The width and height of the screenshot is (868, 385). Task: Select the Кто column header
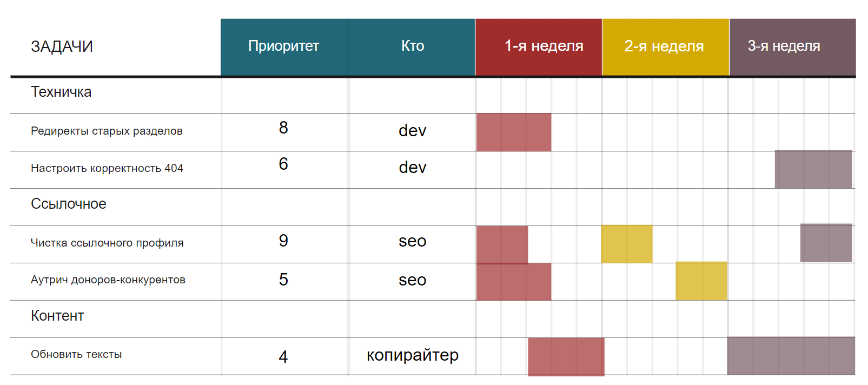pos(412,46)
